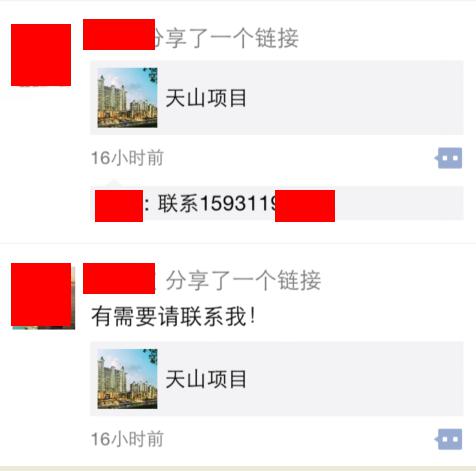Tap the comment icon on the first post
Screen dimensions: 476x471
449,158
